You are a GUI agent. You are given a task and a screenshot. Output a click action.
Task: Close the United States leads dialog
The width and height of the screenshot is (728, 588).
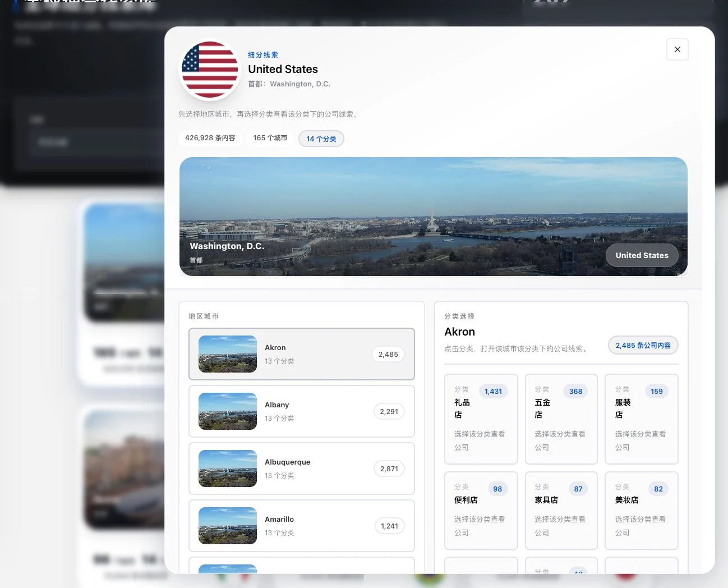(677, 49)
